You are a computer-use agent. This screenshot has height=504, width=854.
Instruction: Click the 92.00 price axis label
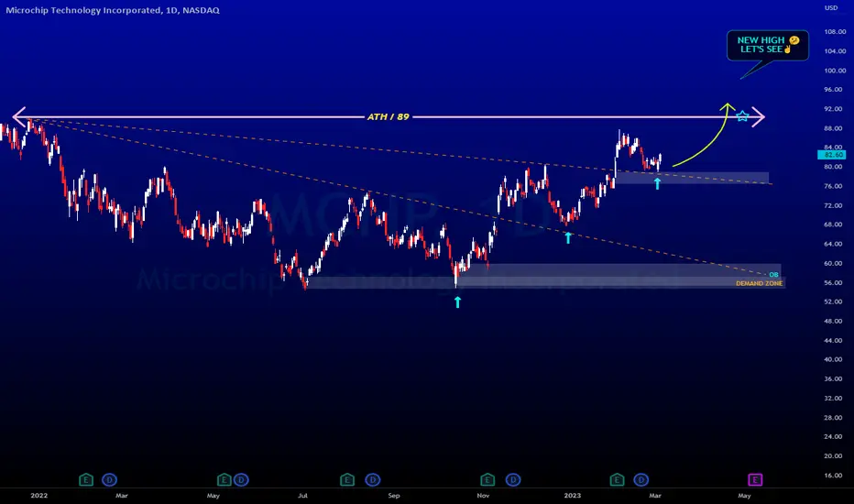point(833,109)
